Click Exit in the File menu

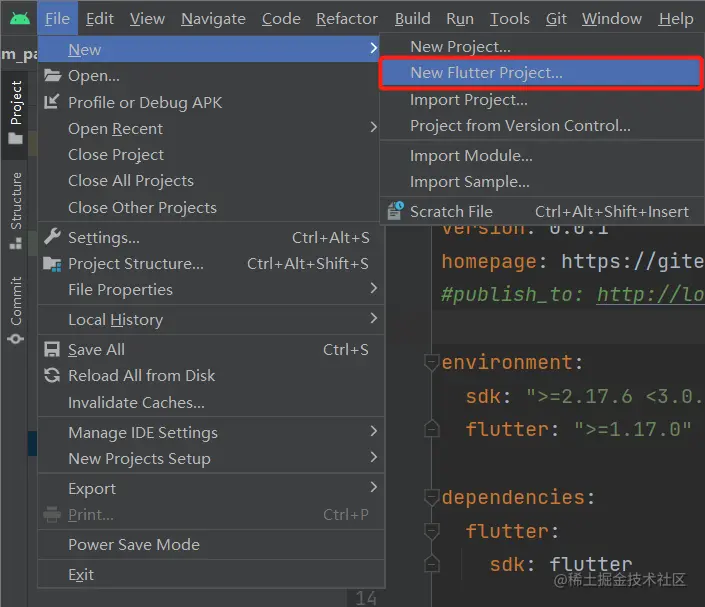(x=211, y=574)
